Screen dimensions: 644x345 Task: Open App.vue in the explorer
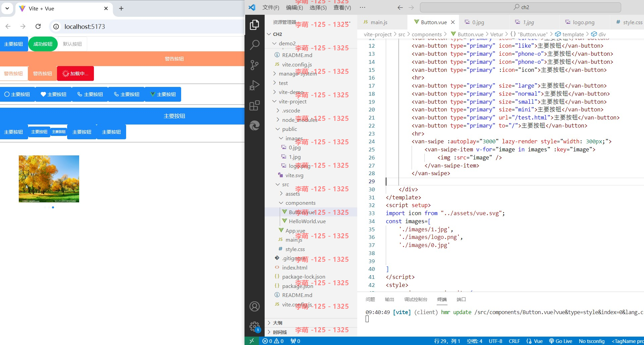click(x=295, y=231)
